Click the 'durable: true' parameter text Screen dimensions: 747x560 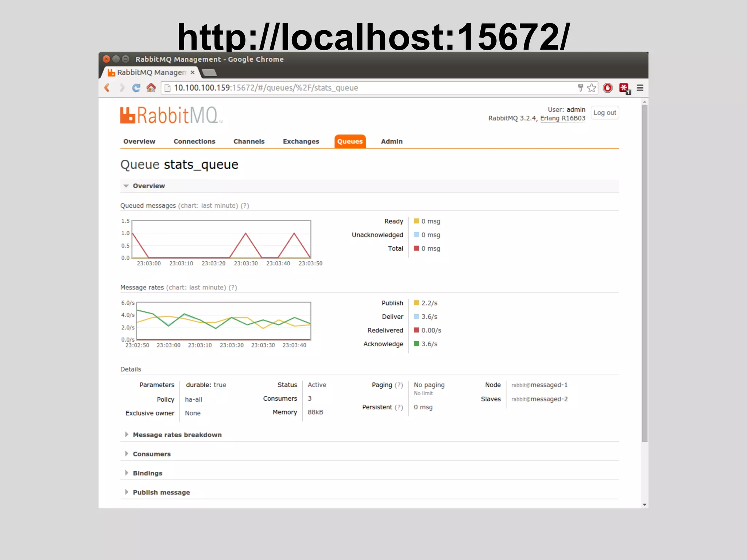click(x=206, y=385)
